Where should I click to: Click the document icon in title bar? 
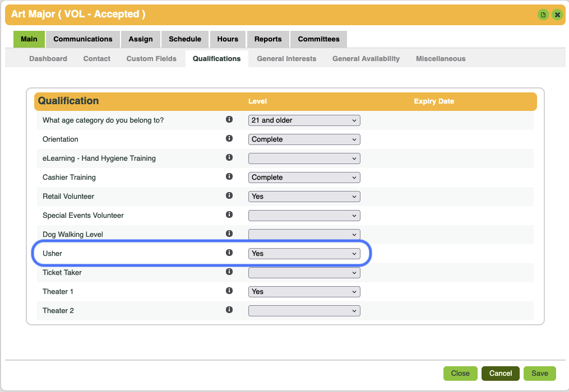pyautogui.click(x=543, y=15)
